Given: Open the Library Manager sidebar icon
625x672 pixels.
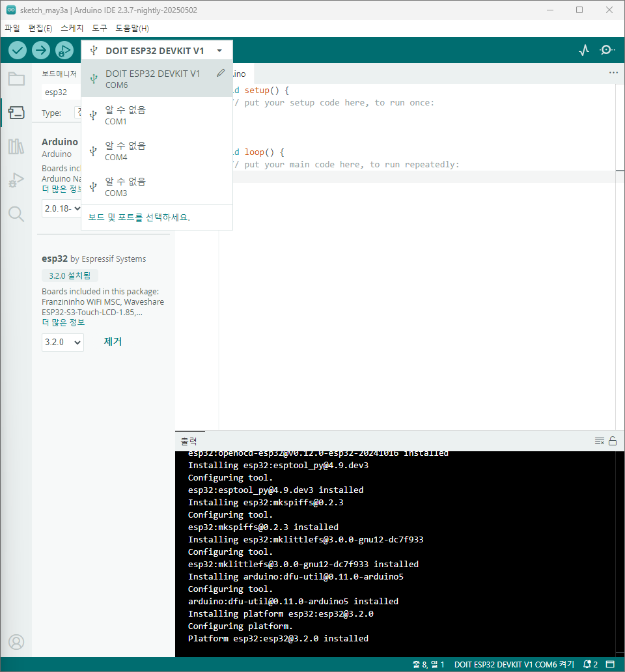Looking at the screenshot, I should [x=16, y=146].
